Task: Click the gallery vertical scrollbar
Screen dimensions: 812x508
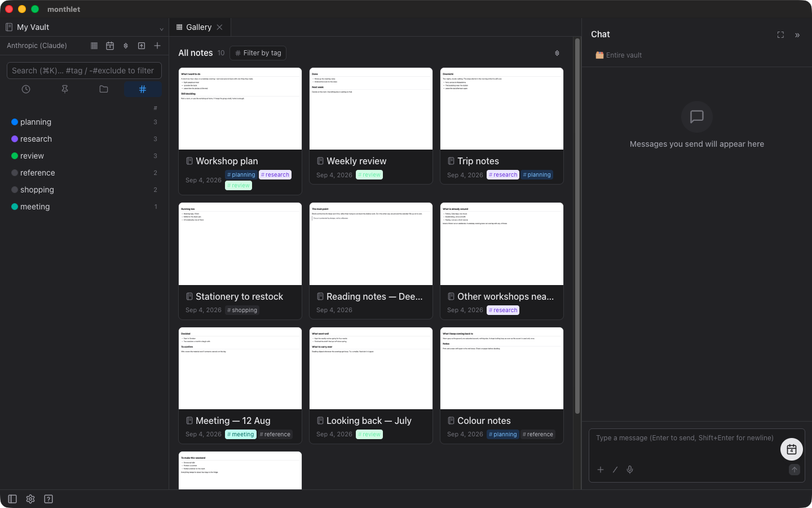Action: tap(577, 226)
